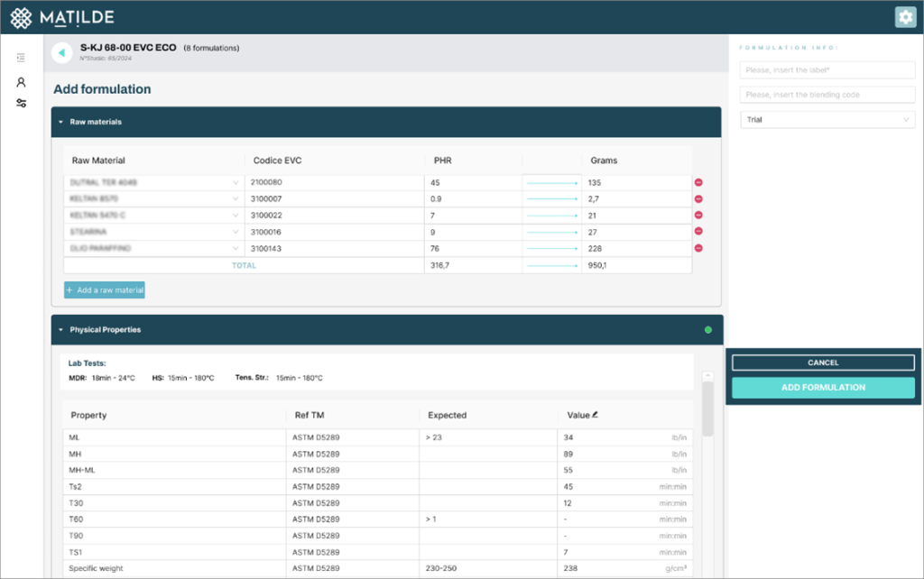Open the filter sliders sidebar icon
The width and height of the screenshot is (924, 579).
tap(21, 103)
